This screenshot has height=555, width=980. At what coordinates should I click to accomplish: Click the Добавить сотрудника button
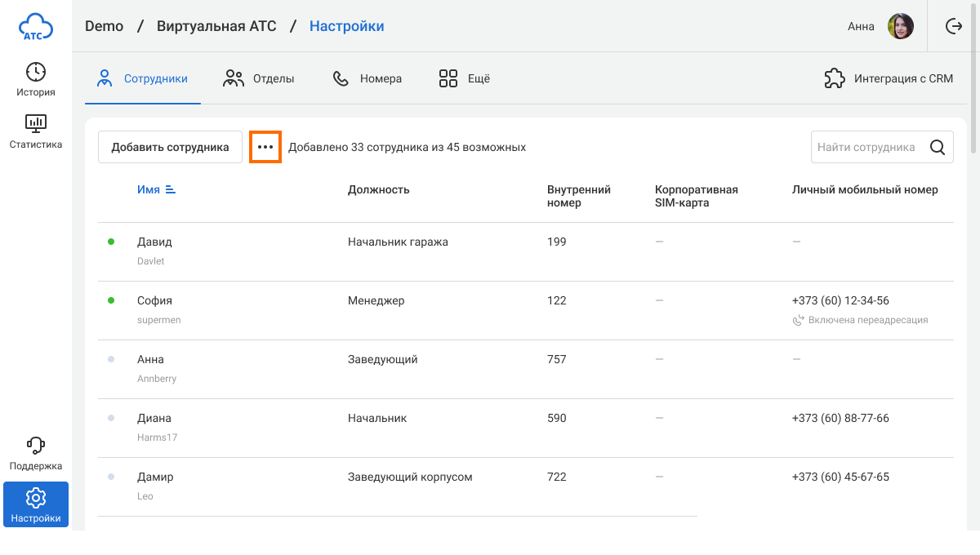point(170,148)
